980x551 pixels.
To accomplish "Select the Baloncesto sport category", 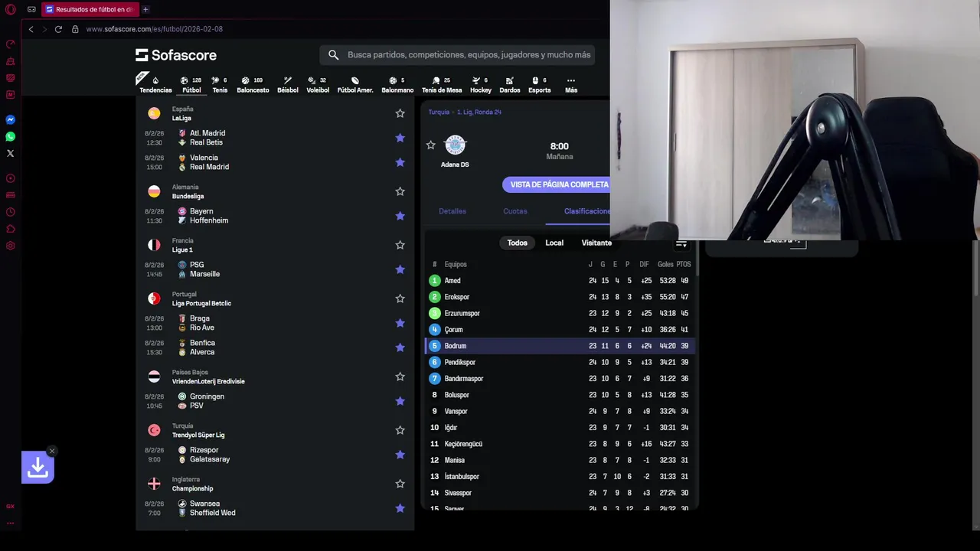I will (253, 84).
